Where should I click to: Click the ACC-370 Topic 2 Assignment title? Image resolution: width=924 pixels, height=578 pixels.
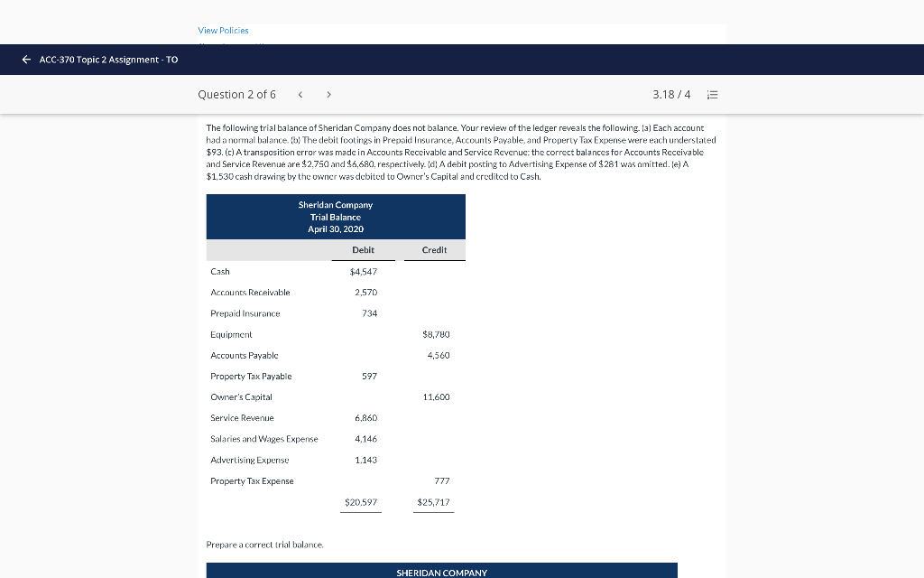pos(106,60)
